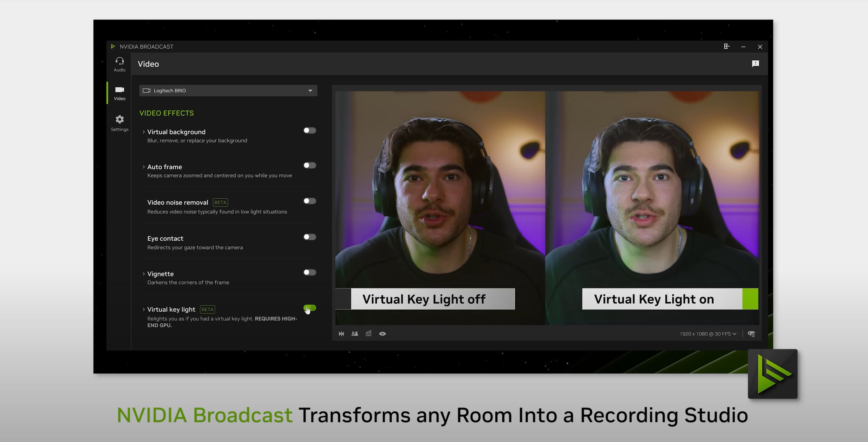Open the 1920 x 1080 @ 30 FPS dropdown
868x442 pixels.
coord(708,334)
